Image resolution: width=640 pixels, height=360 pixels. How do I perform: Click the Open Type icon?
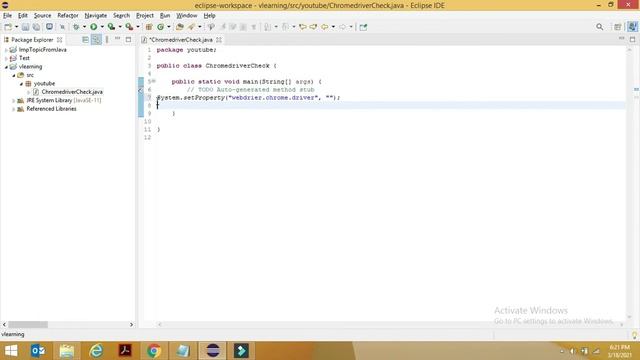pyautogui.click(x=180, y=27)
